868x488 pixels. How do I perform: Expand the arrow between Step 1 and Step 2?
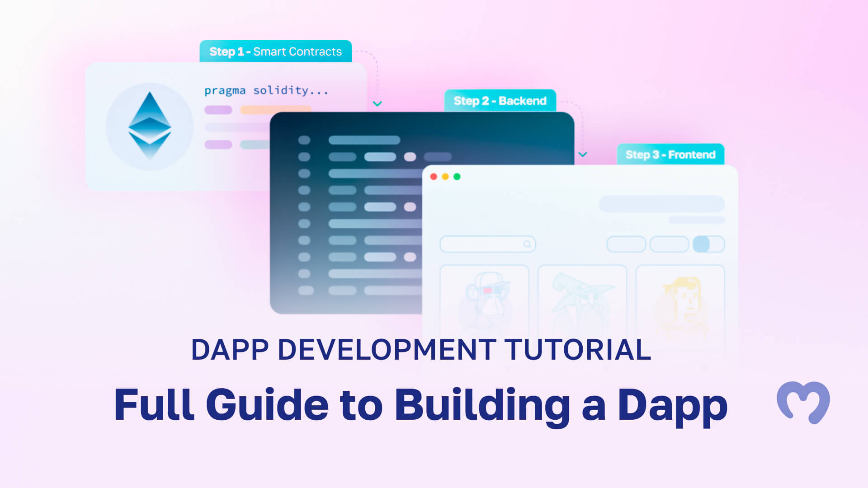point(377,104)
